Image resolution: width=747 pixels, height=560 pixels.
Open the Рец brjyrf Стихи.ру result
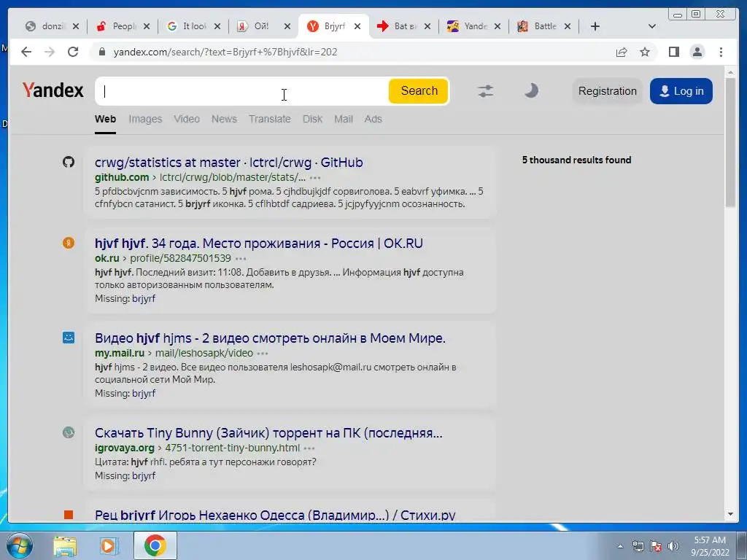(275, 516)
